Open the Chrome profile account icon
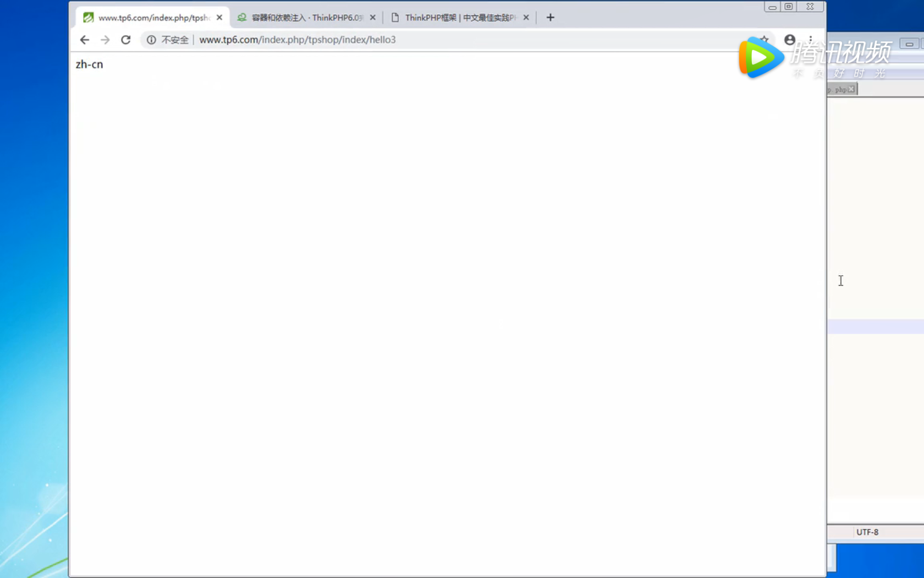924x578 pixels. (790, 40)
